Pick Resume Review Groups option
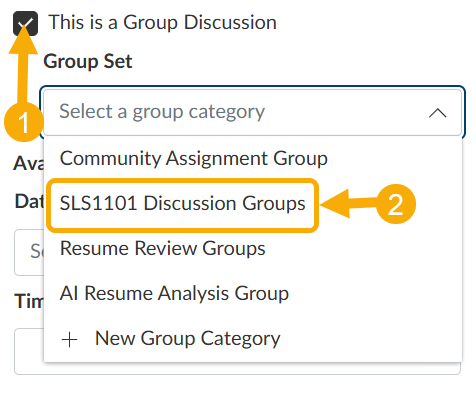The width and height of the screenshot is (476, 395). coord(252,248)
